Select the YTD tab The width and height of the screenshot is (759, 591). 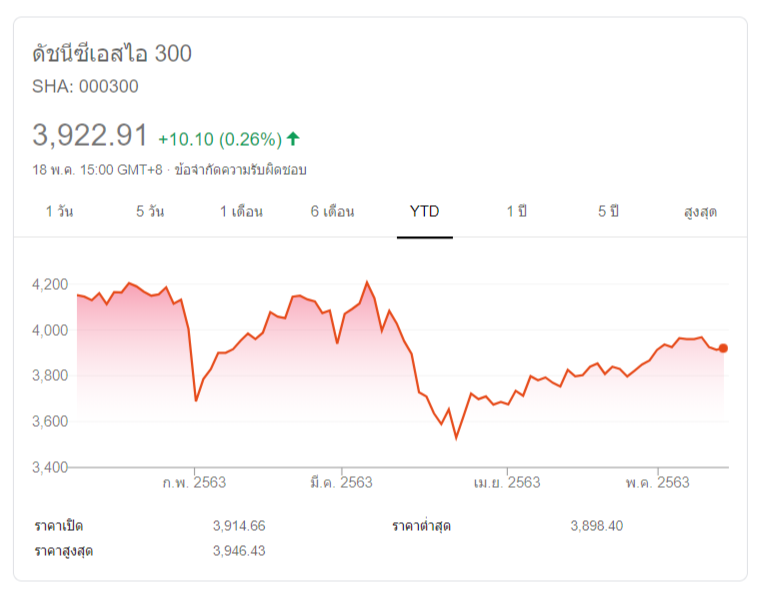pos(425,212)
